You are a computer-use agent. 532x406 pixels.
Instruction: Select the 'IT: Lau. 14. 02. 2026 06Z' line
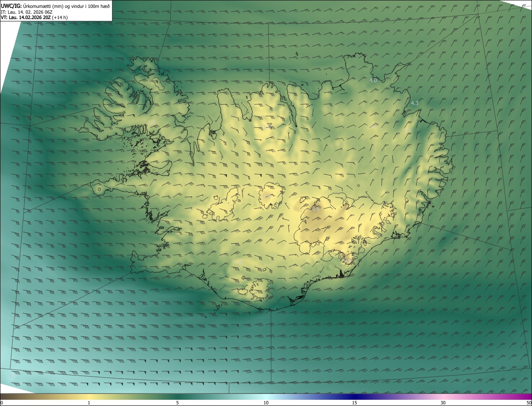27,12
